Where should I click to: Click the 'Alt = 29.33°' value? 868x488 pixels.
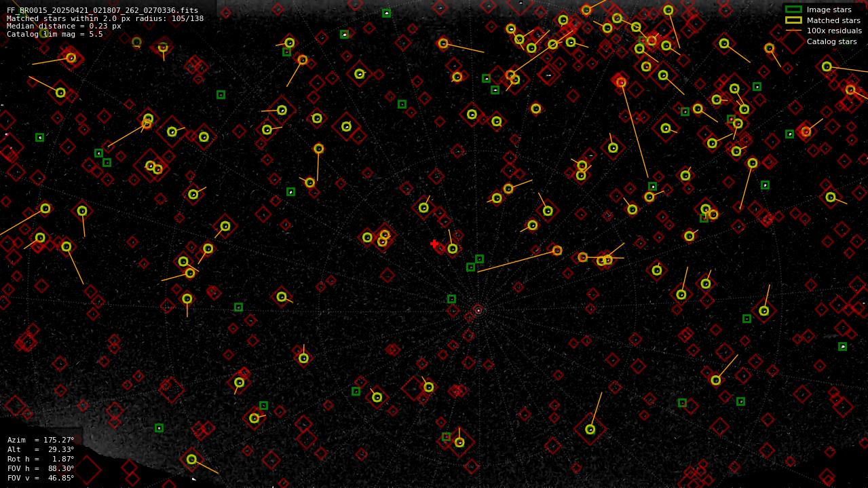click(x=41, y=450)
